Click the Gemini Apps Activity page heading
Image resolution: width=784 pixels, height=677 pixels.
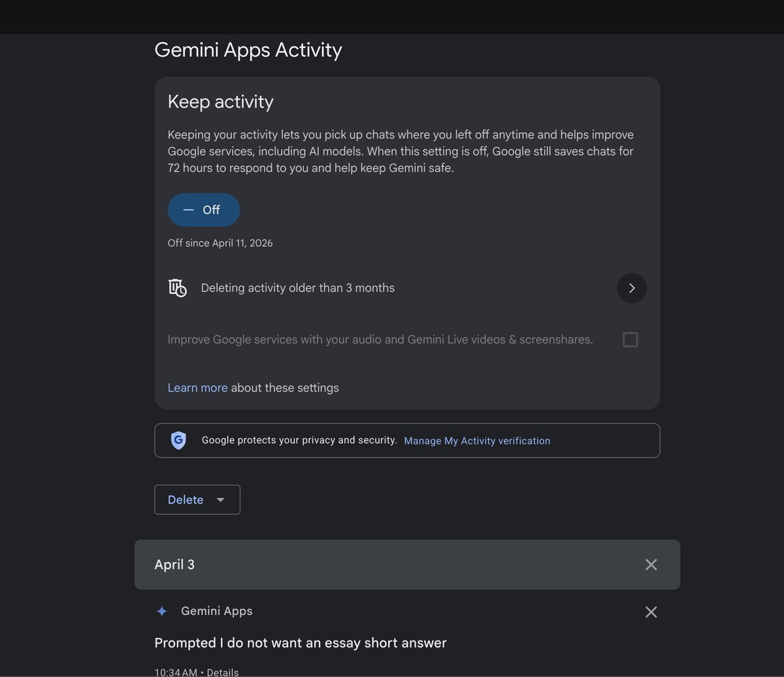[248, 50]
